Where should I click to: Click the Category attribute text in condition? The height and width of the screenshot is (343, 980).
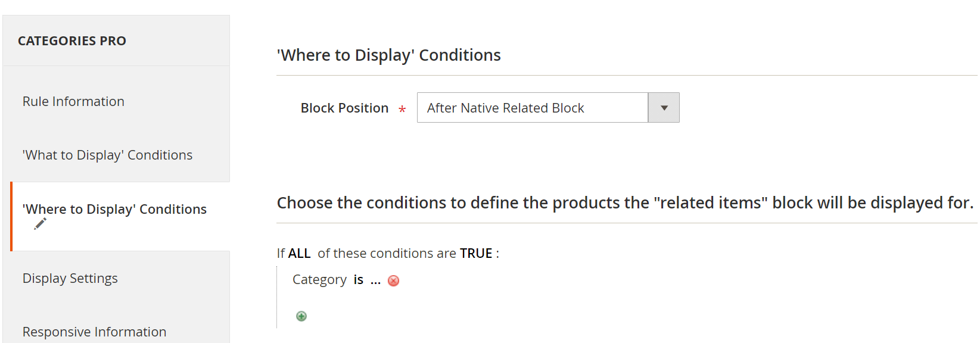click(319, 280)
